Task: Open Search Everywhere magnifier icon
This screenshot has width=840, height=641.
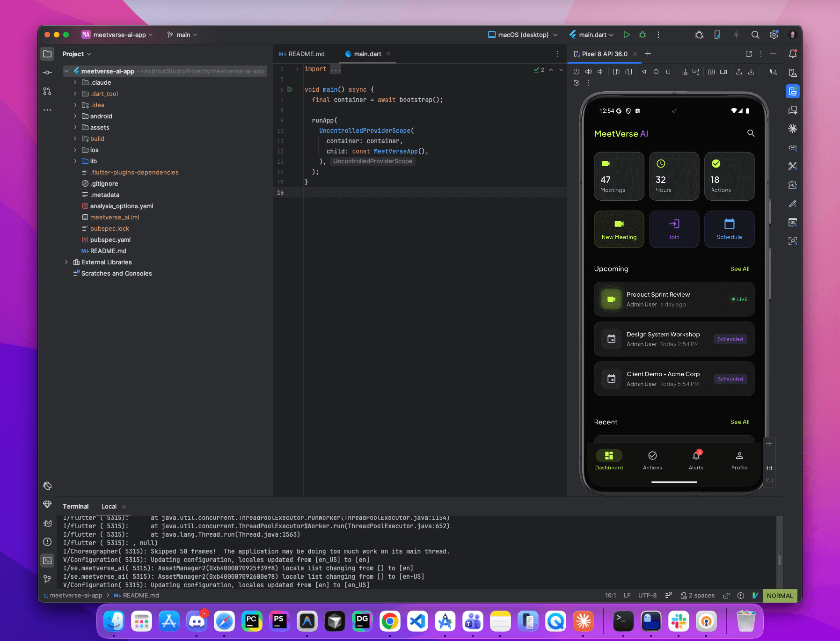Action: [x=755, y=35]
